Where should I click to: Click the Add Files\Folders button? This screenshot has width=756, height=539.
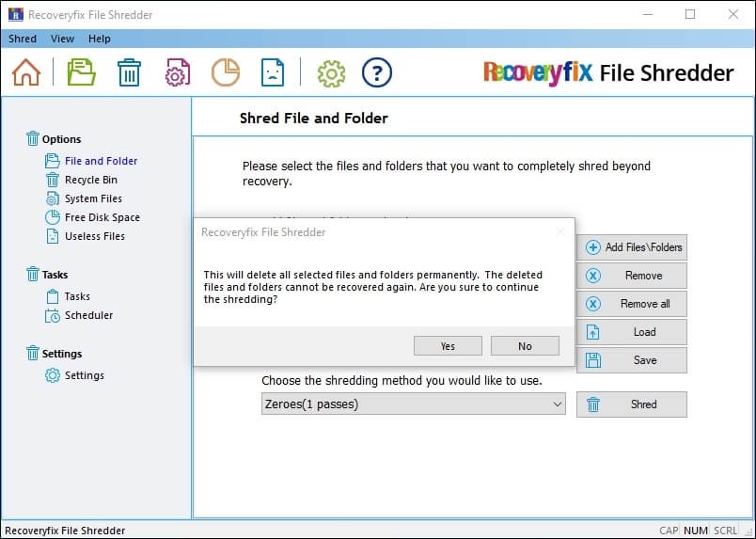(x=632, y=247)
